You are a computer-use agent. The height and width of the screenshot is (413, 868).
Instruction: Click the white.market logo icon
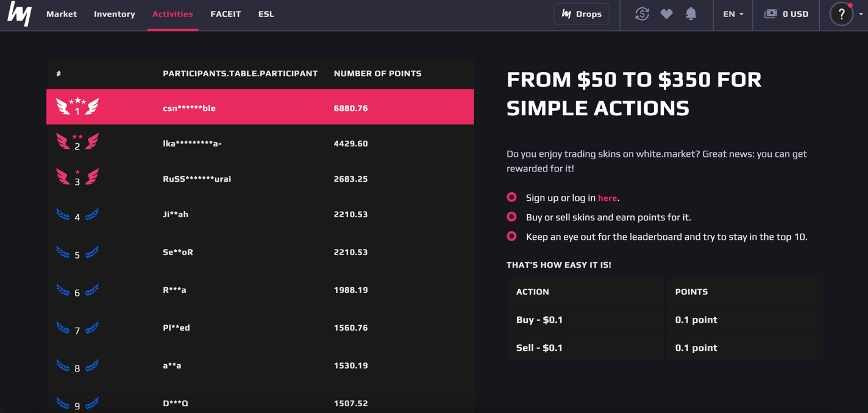(20, 13)
